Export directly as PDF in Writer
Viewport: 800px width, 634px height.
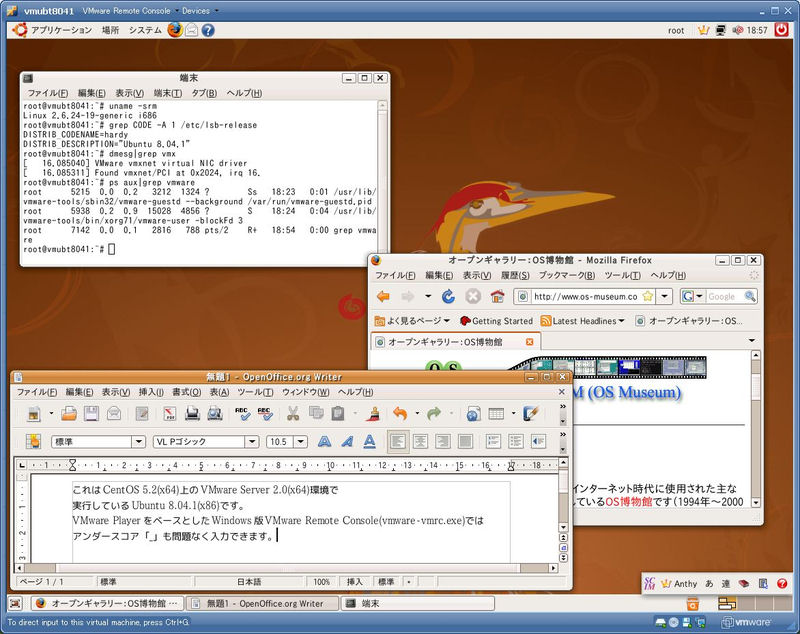point(170,414)
